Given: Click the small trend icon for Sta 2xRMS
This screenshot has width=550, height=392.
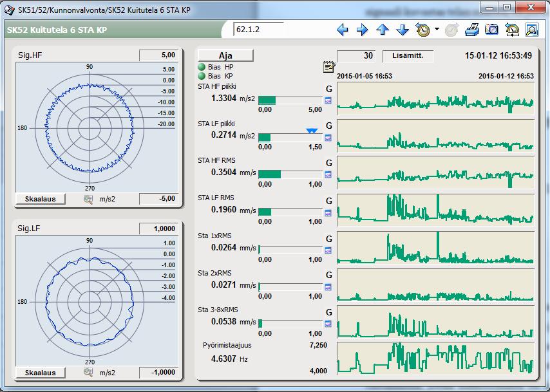Looking at the screenshot, I should point(328,287).
